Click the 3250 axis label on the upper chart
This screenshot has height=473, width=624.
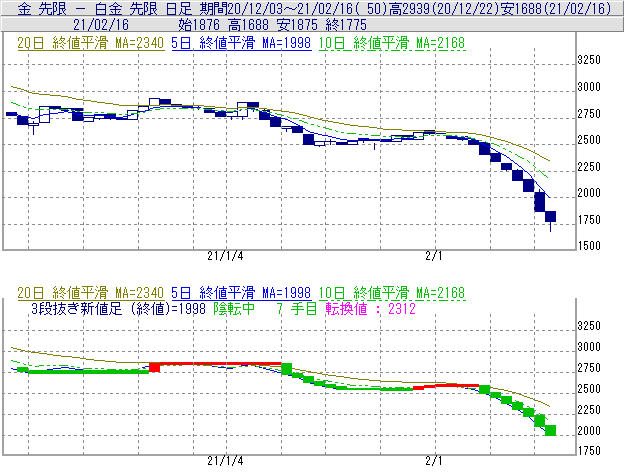[589, 60]
